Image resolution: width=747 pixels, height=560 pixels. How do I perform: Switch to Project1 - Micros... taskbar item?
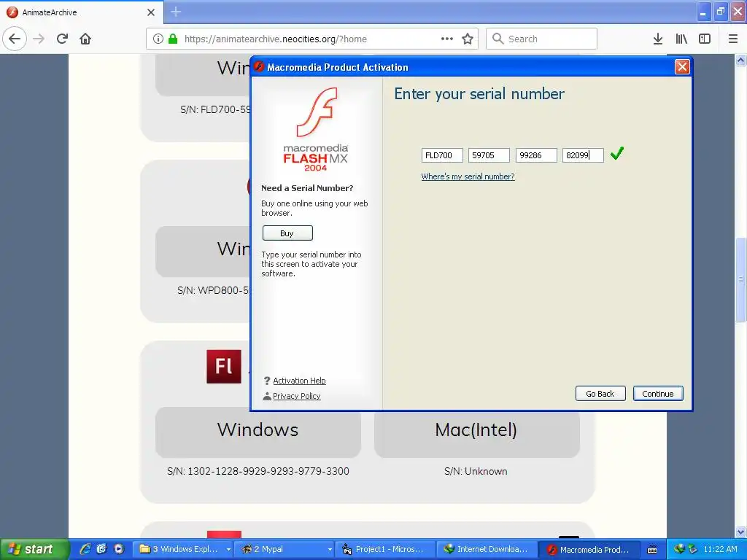pos(386,550)
